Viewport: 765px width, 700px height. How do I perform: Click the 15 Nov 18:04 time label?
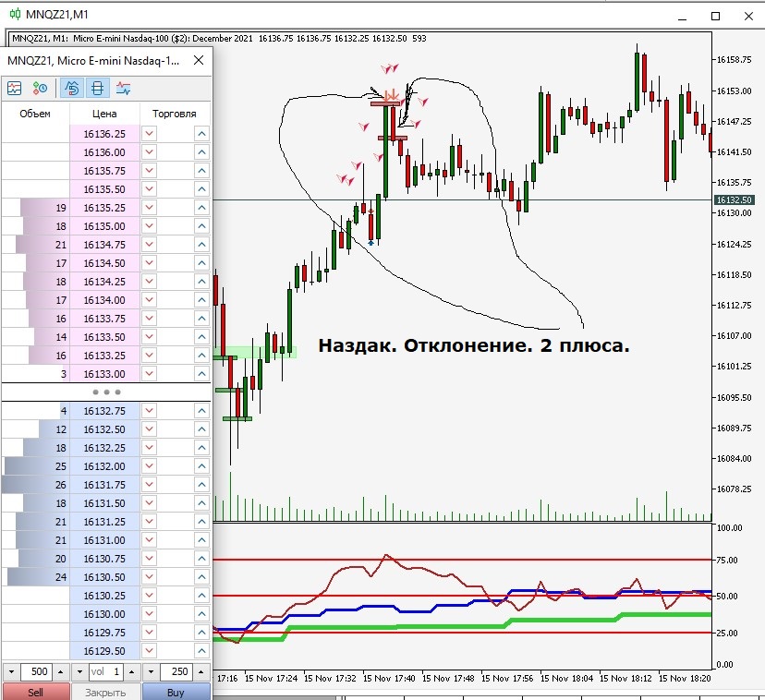pos(566,678)
